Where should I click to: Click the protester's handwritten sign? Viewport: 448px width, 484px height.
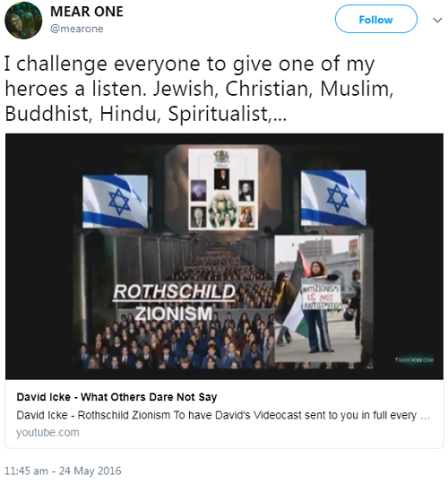pos(322,297)
